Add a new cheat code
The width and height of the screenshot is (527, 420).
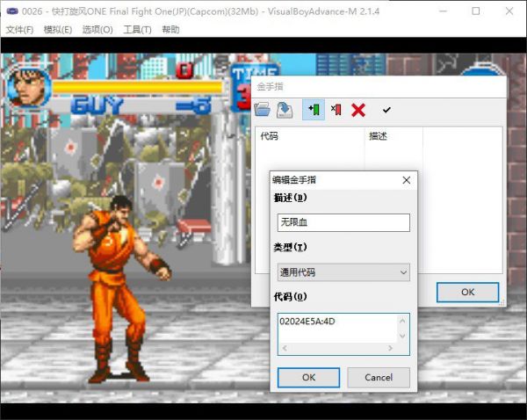coord(314,110)
